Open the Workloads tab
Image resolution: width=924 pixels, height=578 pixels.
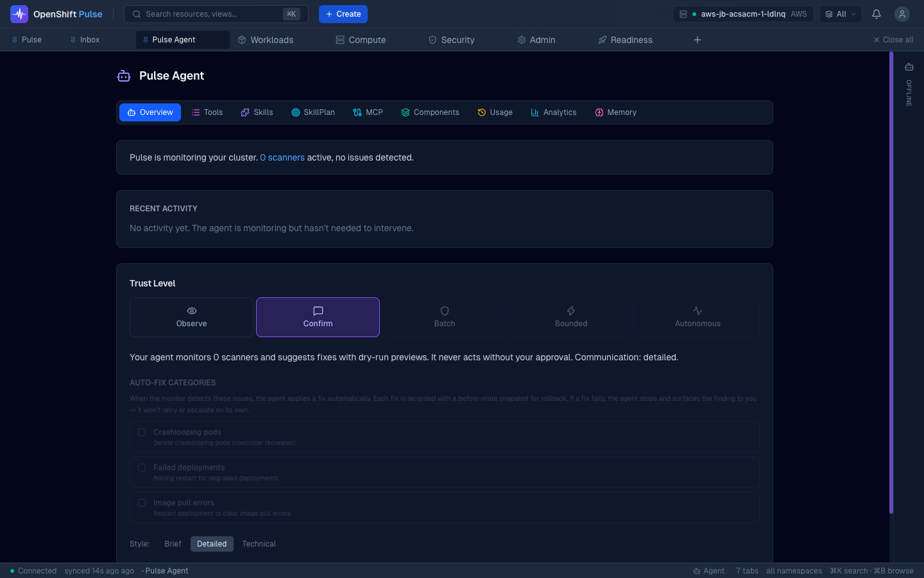266,40
